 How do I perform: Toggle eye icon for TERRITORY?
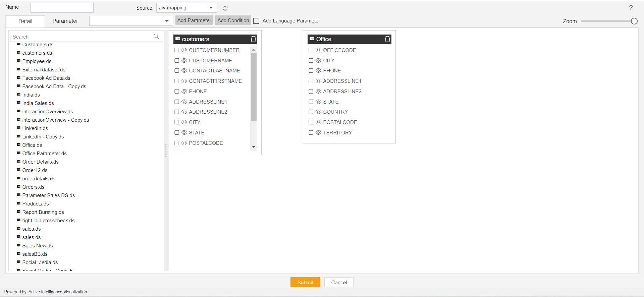click(x=318, y=133)
